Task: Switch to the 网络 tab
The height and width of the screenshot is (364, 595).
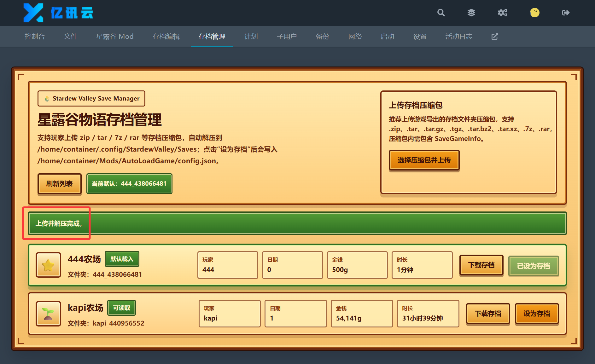Action: pos(355,36)
